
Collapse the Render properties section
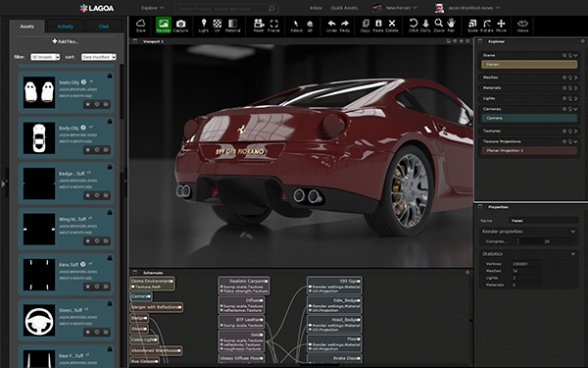click(573, 232)
